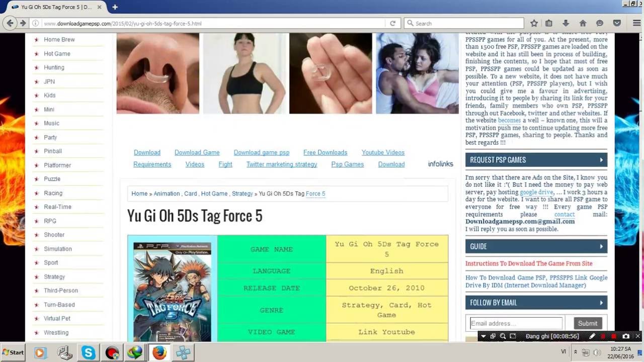Screen dimensions: 644x362
Task: Take a snapshot with the recorder camera icon
Action: point(626,336)
